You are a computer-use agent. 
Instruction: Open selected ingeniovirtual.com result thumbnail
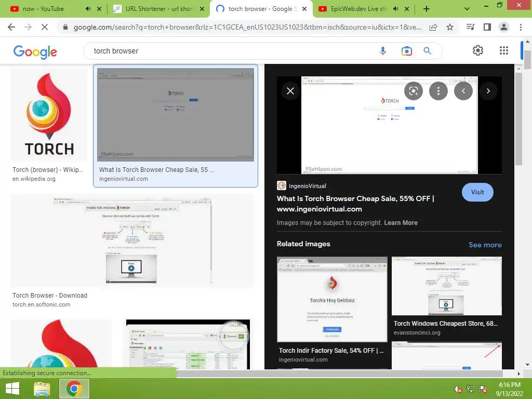[x=176, y=115]
